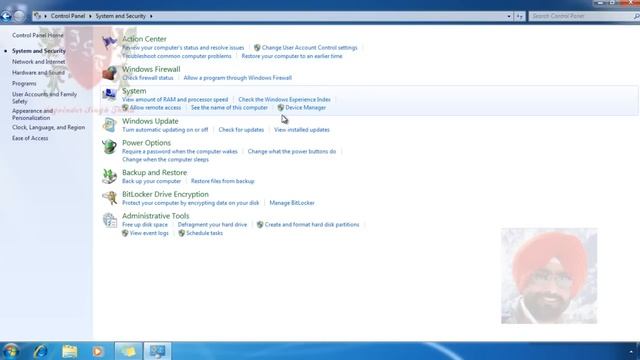Open Programs category in sidebar
Screen dimensions: 640x360
coord(24,83)
